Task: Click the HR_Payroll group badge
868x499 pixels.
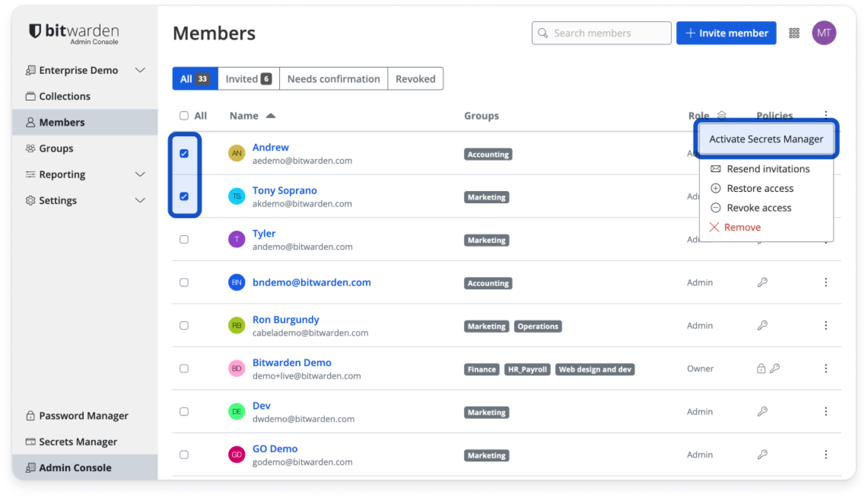Action: [527, 369]
